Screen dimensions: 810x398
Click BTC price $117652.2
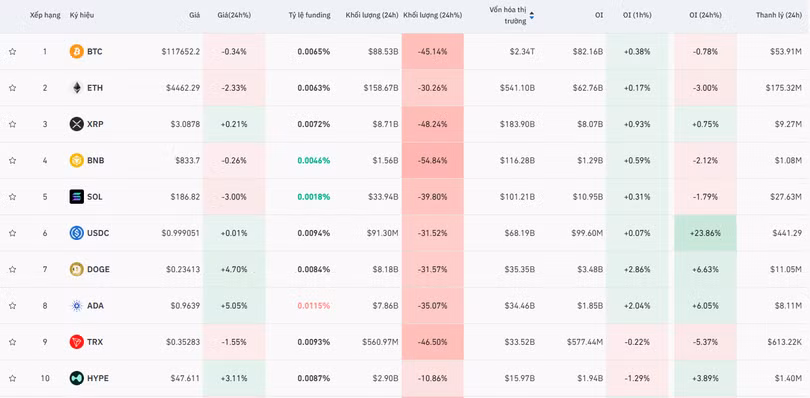[x=181, y=52]
